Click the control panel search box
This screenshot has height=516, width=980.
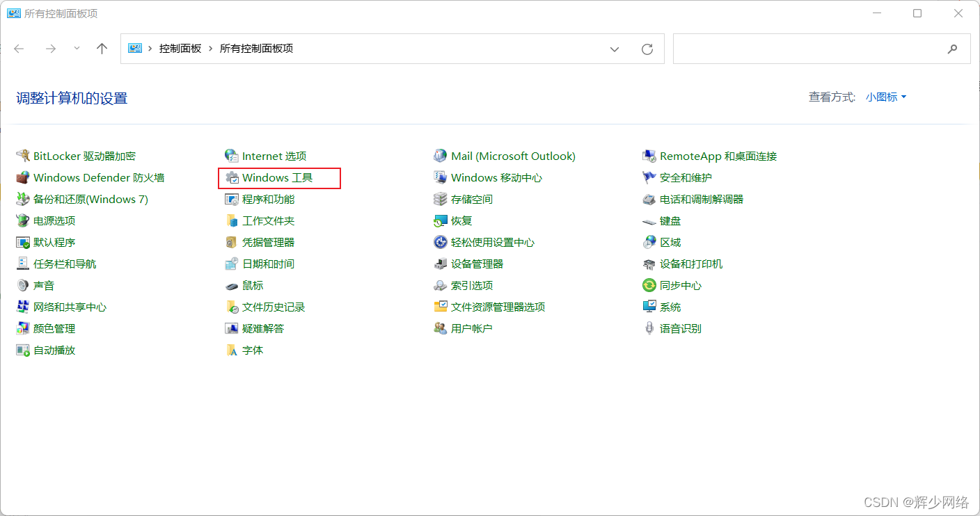821,49
